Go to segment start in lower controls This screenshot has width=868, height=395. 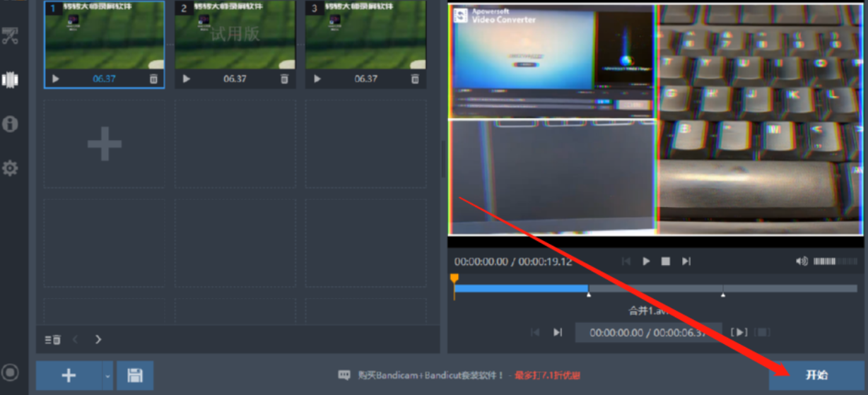(535, 332)
